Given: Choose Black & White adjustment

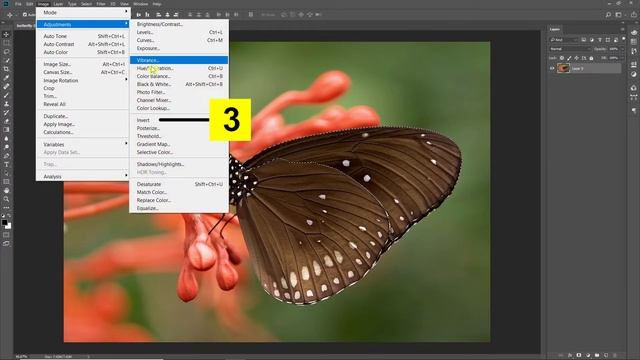Looking at the screenshot, I should 179,84.
